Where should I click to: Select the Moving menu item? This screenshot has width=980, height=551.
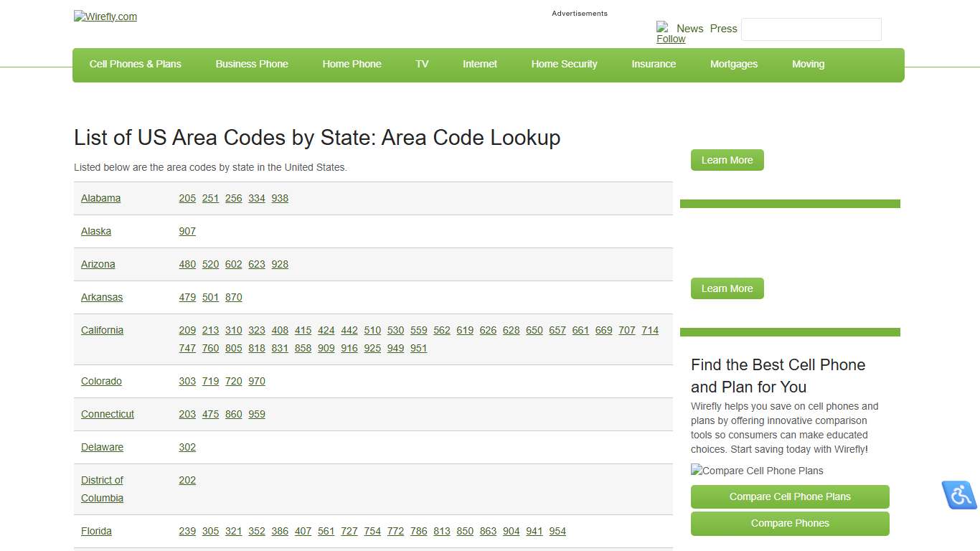[808, 64]
